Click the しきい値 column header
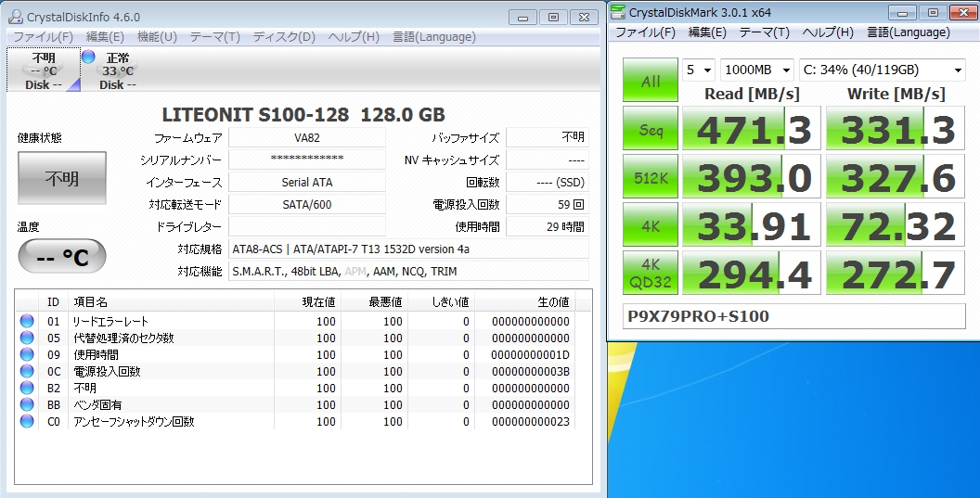 (x=442, y=302)
